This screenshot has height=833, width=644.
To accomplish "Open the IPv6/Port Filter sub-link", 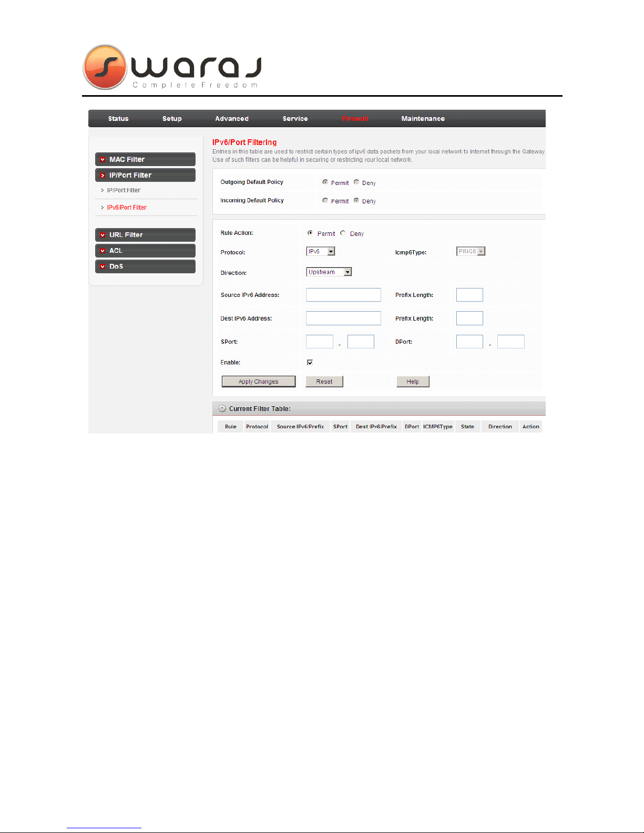I will [127, 208].
